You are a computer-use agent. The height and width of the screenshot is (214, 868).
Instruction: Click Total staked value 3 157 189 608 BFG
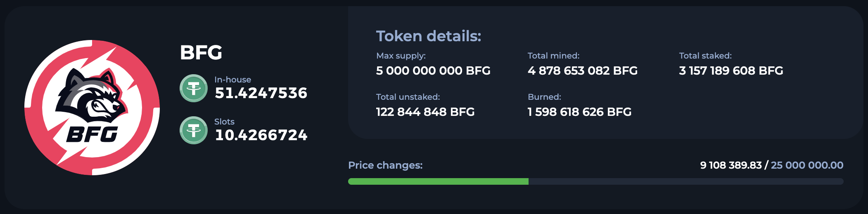(731, 71)
